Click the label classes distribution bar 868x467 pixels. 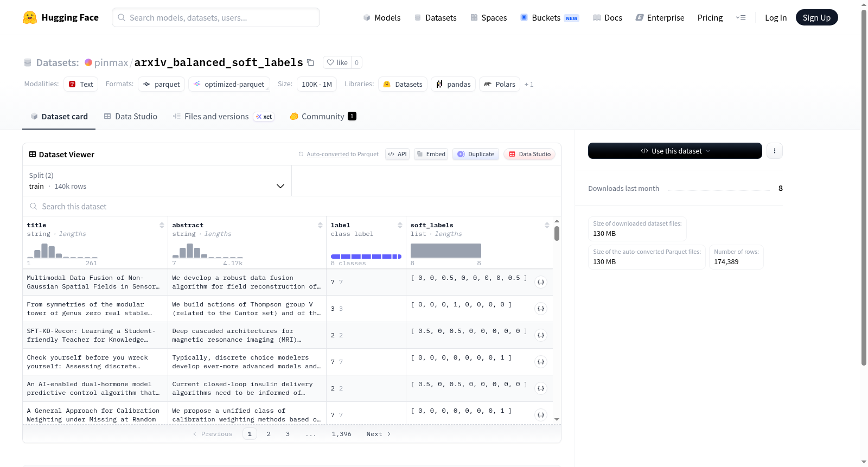coord(366,256)
